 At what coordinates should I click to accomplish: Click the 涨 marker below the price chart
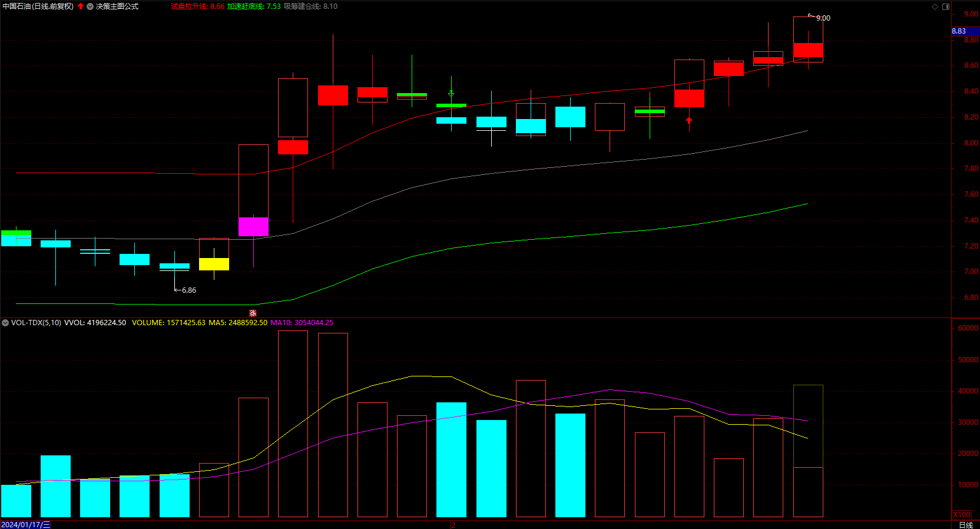tap(253, 313)
